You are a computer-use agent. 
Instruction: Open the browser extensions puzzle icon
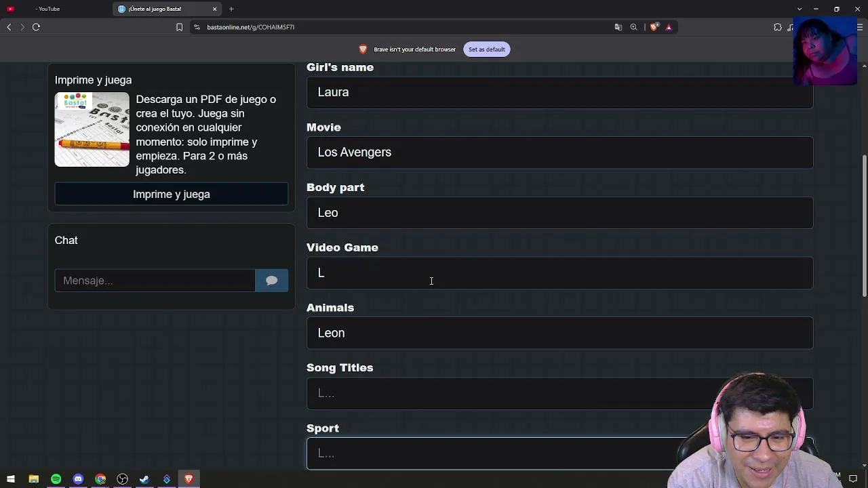778,27
